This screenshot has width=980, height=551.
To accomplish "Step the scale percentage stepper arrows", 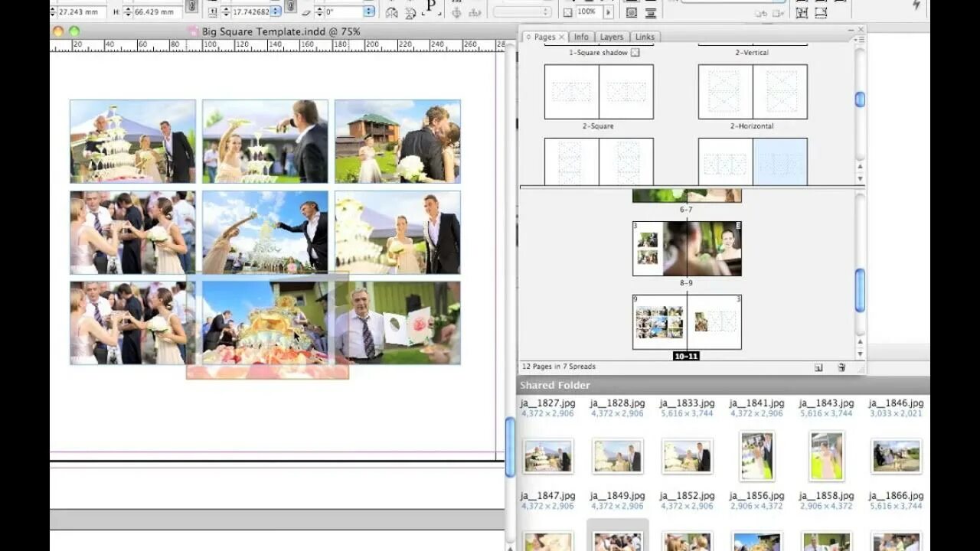I will pyautogui.click(x=227, y=12).
